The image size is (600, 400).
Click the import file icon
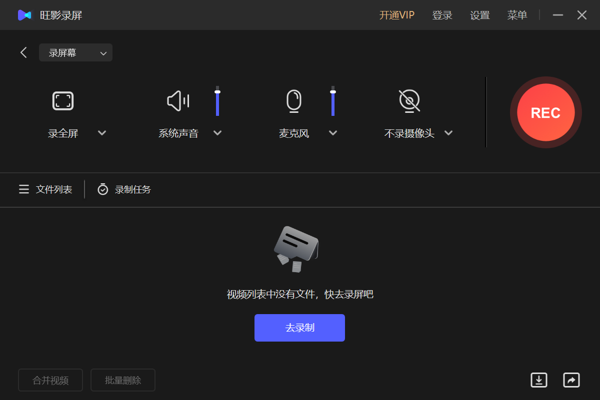click(x=539, y=380)
